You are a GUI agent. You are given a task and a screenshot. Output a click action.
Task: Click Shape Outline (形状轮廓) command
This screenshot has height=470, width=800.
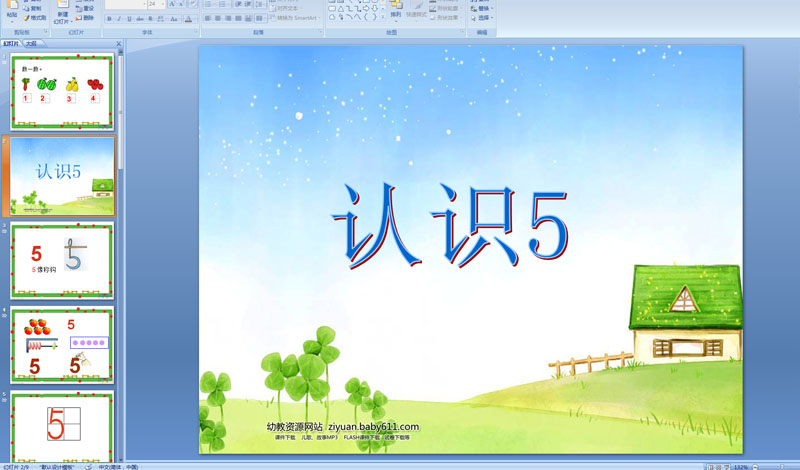point(445,9)
